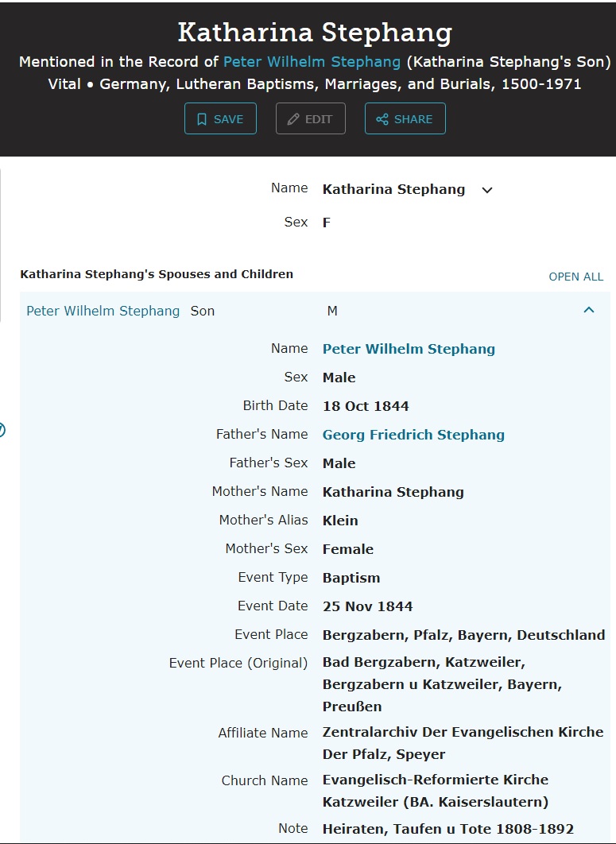Click the event date value 25 Nov 1844
This screenshot has height=844, width=616.
click(x=367, y=606)
